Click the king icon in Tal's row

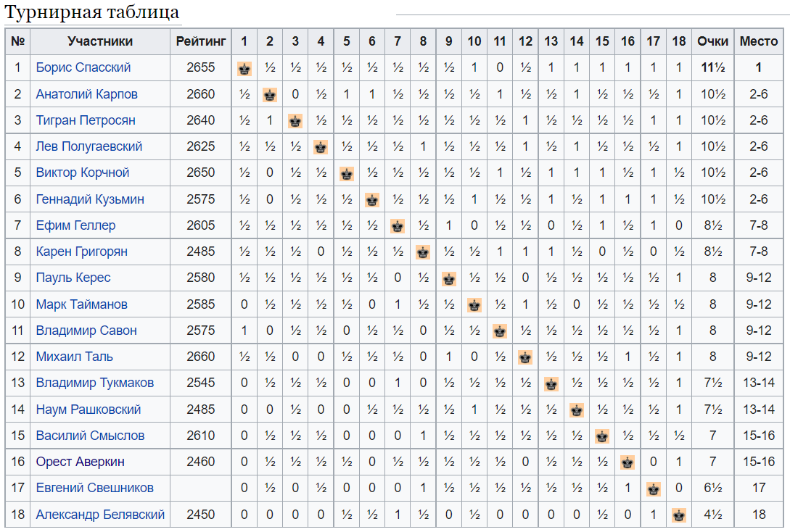point(525,357)
